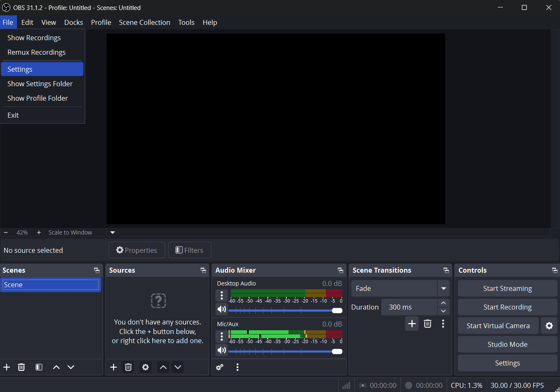Open Desktop Audio three-dot options menu
The image size is (560, 392).
222,295
